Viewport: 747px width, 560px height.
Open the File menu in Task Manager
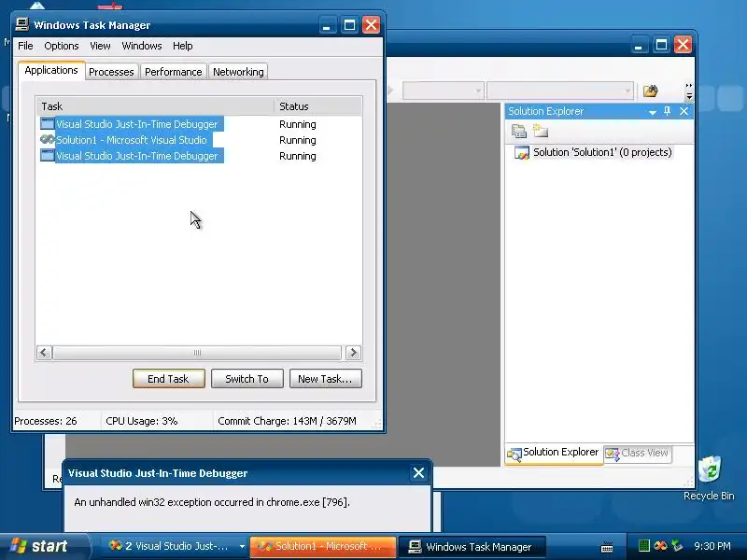25,46
